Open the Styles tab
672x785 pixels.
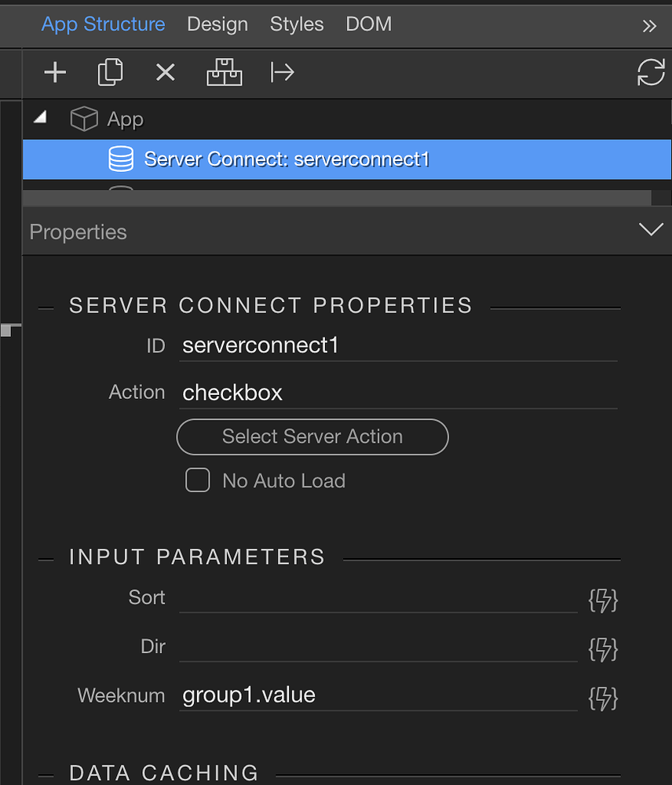[297, 24]
